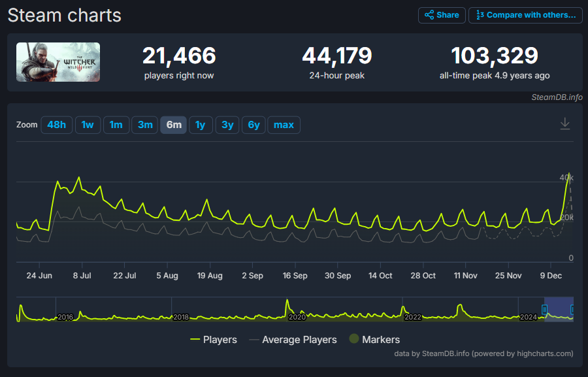
Task: Click the 2024 label in navigator
Action: (529, 318)
